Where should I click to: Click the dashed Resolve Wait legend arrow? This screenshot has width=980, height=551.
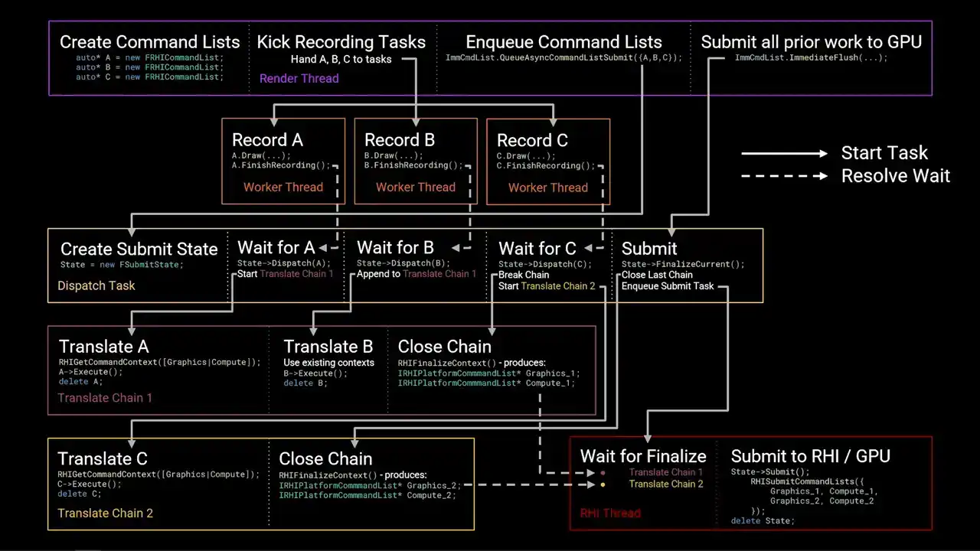tap(784, 176)
